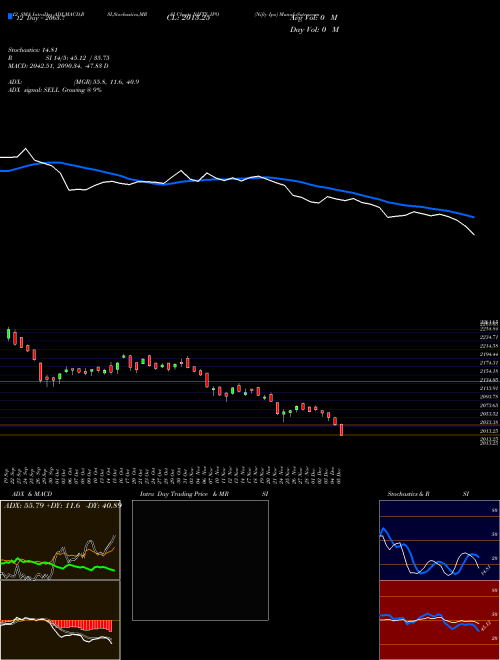Select the CL: 2013.25 closing price label
The height and width of the screenshot is (660, 500).
coord(188,18)
